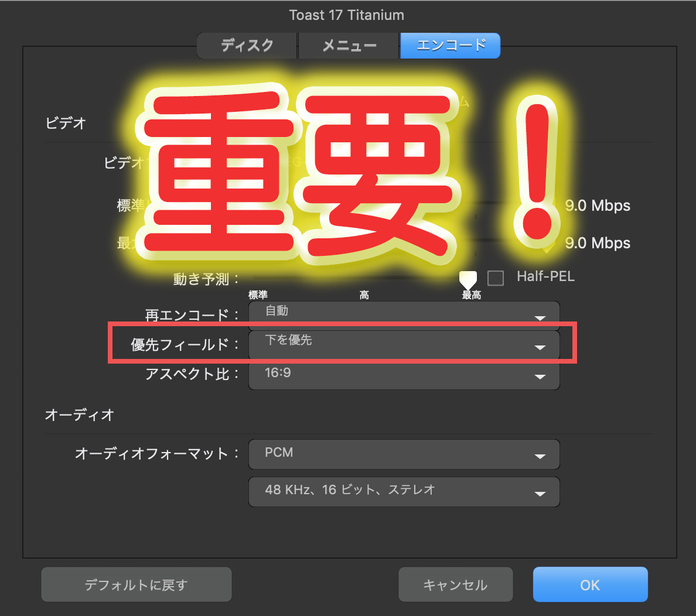Open the アスペクト比 dropdown showing 16:9

404,376
